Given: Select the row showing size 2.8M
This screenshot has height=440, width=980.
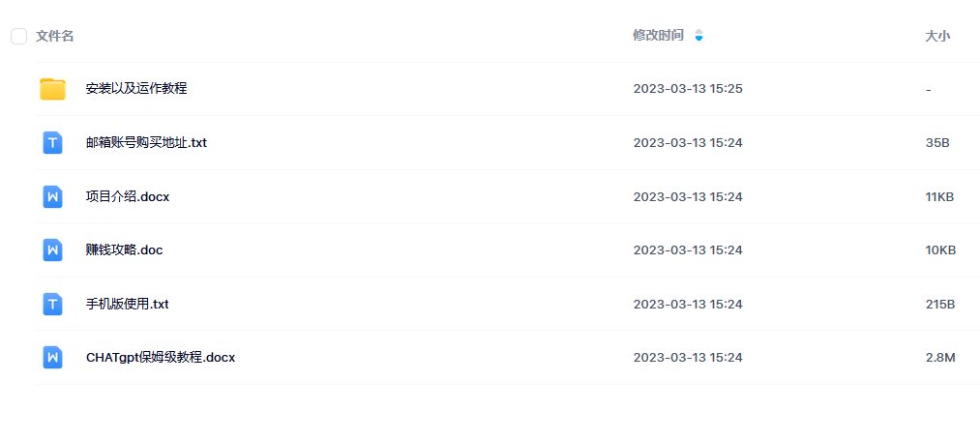Looking at the screenshot, I should (x=508, y=358).
